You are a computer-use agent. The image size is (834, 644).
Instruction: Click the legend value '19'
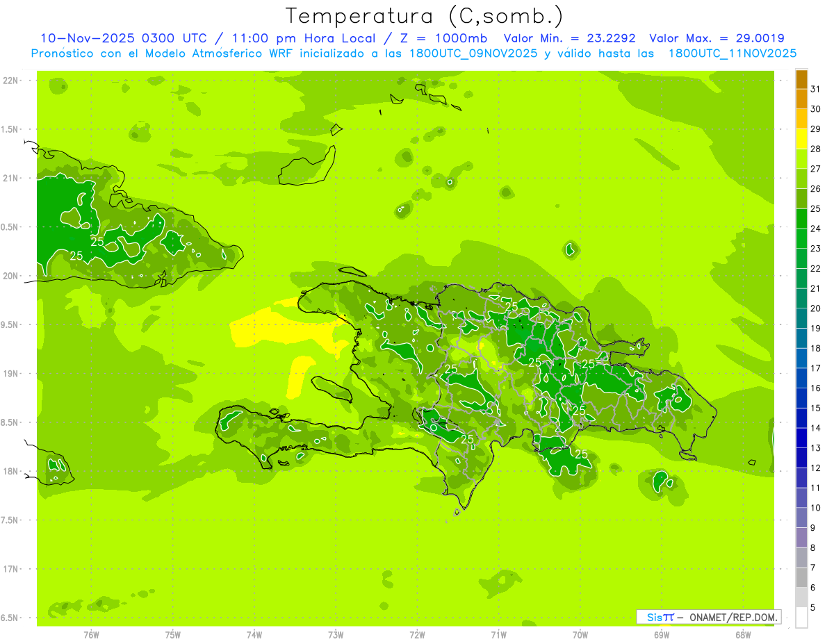click(x=816, y=328)
